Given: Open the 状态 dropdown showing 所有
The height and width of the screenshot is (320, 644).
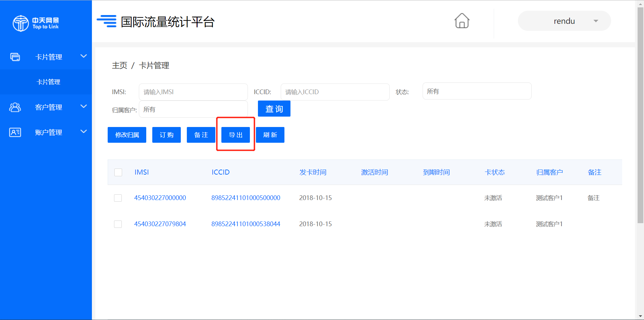Looking at the screenshot, I should [477, 91].
